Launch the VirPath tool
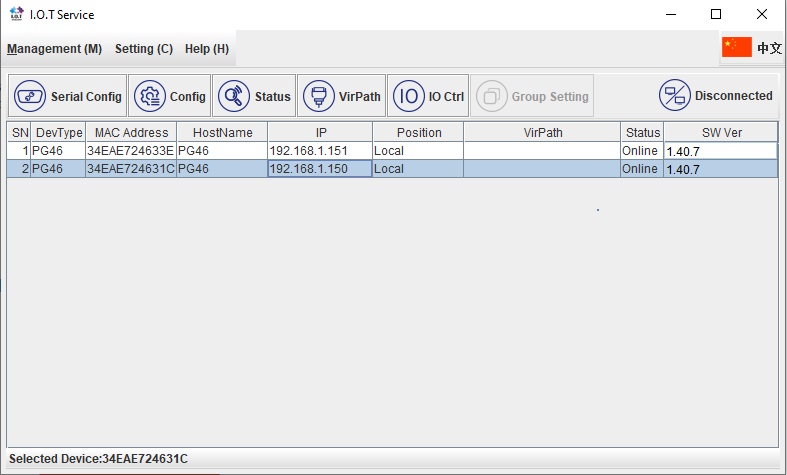 point(341,96)
